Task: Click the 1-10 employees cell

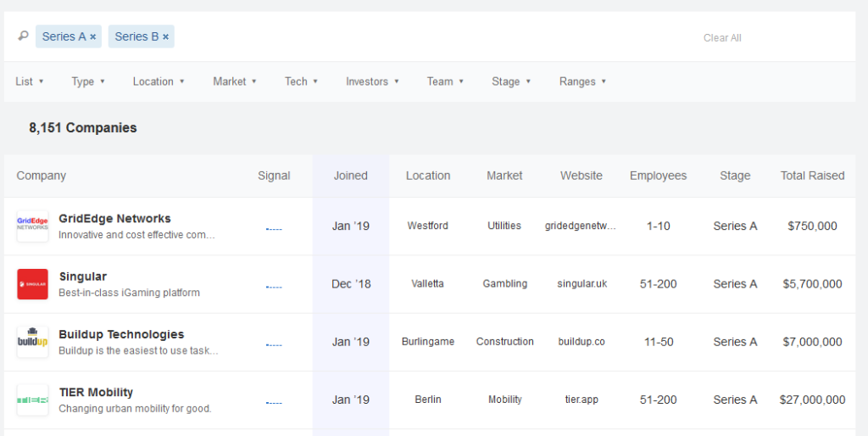Action: [x=658, y=226]
